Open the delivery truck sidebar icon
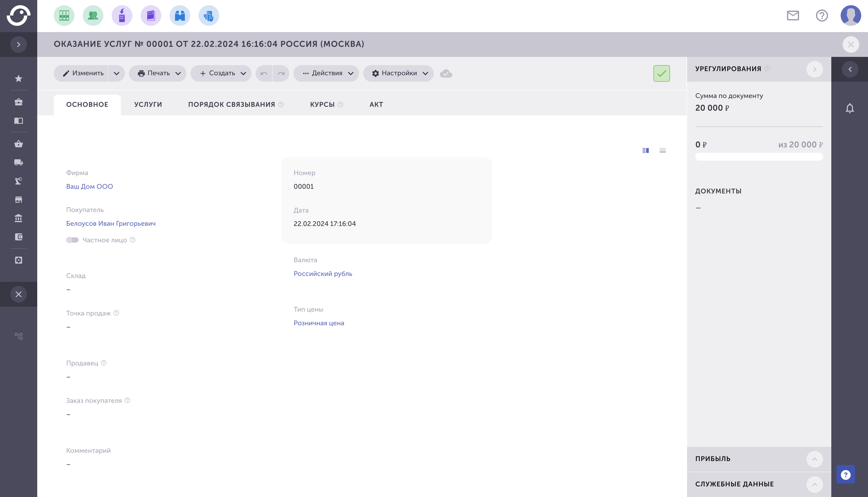 [x=18, y=162]
